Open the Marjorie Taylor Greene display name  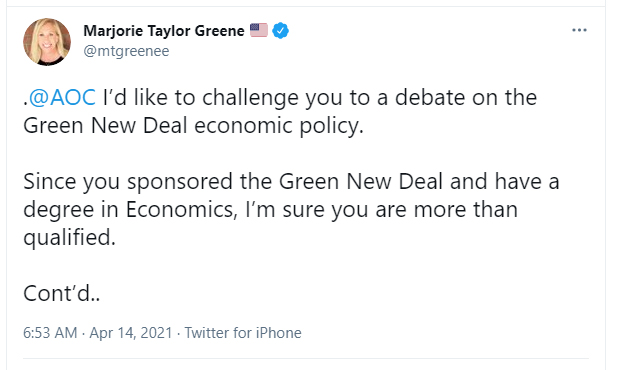pos(164,31)
